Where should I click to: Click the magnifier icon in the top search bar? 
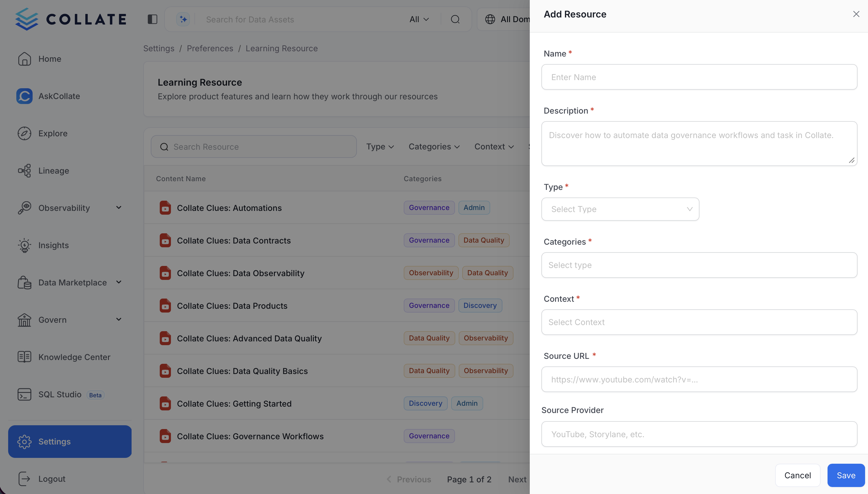click(x=455, y=19)
